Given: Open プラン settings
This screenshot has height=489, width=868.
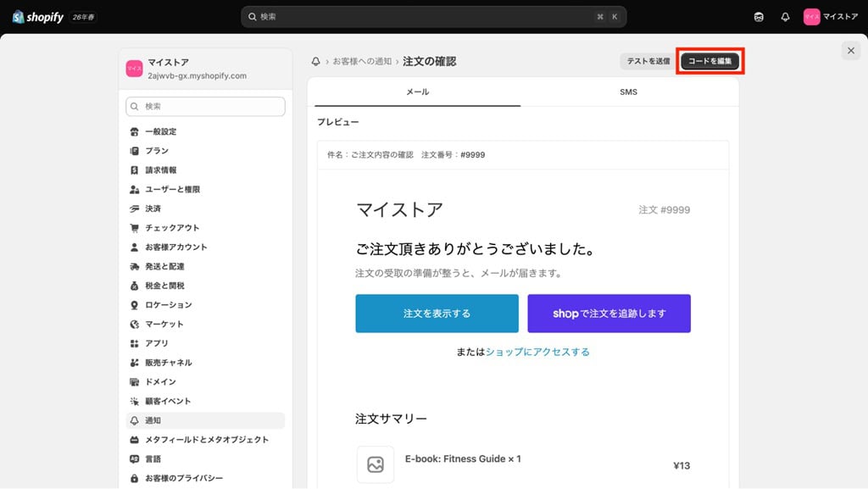Looking at the screenshot, I should pyautogui.click(x=205, y=151).
